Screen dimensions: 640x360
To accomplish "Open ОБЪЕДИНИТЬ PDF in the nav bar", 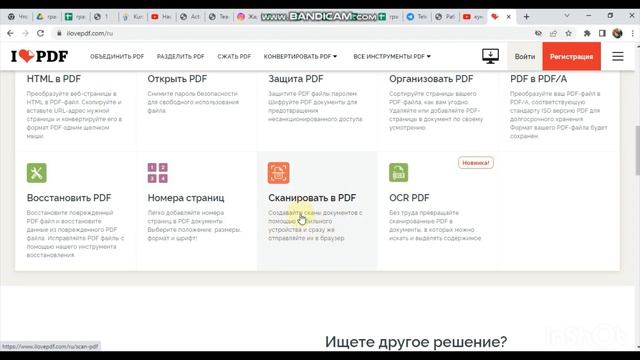I will (117, 56).
